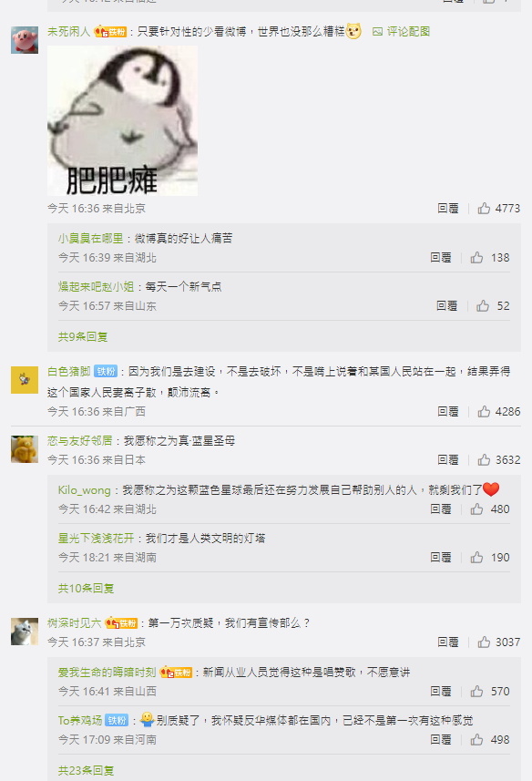This screenshot has height=781, width=532.
Task: Open the 评论配图 image link
Action: click(401, 31)
